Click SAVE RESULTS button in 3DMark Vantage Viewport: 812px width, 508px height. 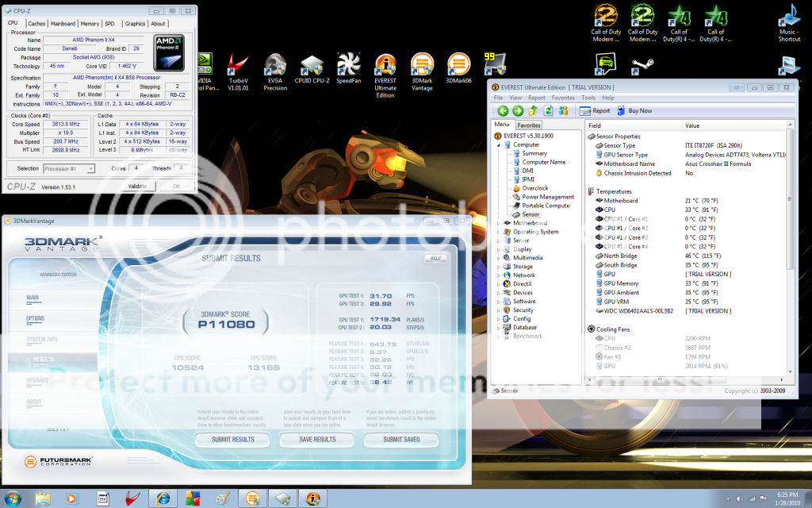(x=317, y=439)
